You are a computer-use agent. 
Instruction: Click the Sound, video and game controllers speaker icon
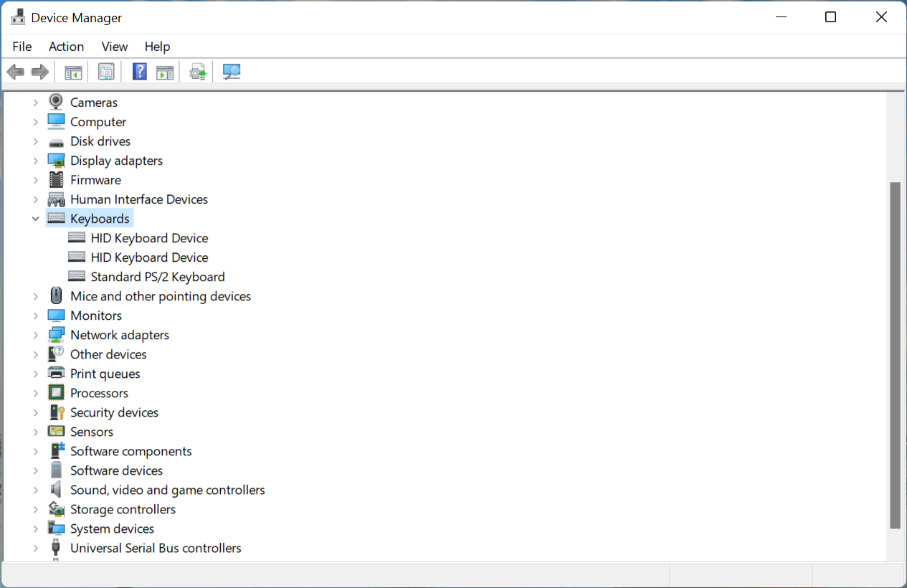[x=56, y=489]
